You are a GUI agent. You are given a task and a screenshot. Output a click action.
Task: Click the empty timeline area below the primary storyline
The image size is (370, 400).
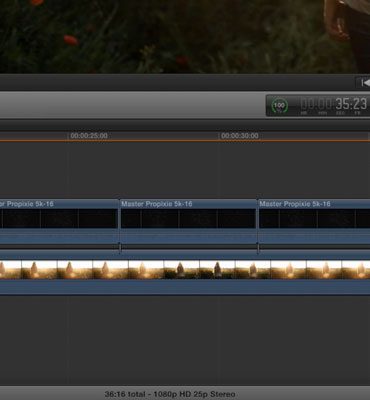(185, 340)
